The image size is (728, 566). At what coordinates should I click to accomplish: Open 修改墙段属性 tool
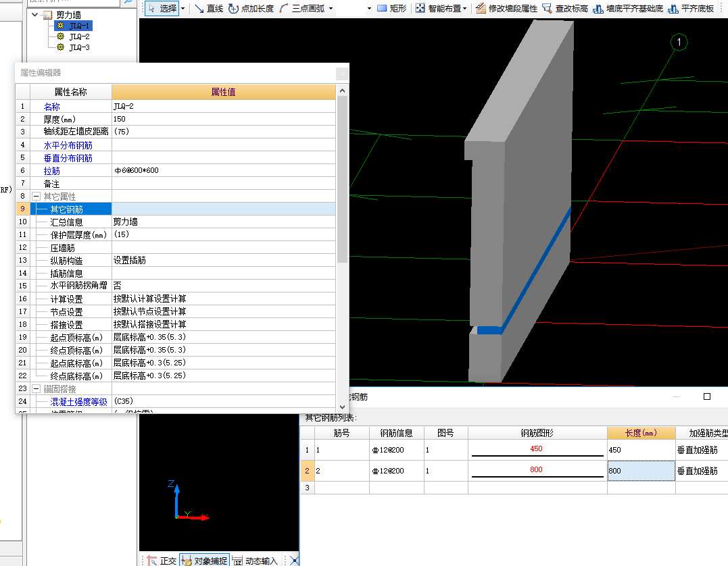point(506,8)
